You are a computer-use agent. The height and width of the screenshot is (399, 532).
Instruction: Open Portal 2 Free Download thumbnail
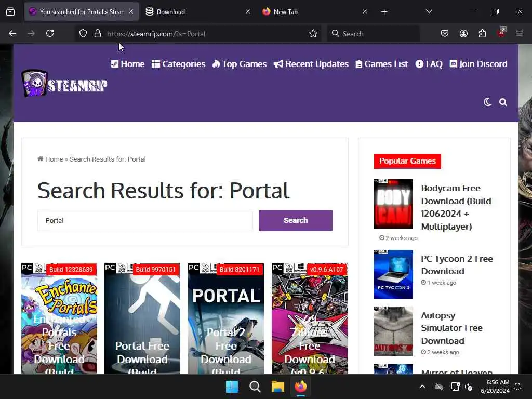pyautogui.click(x=226, y=318)
